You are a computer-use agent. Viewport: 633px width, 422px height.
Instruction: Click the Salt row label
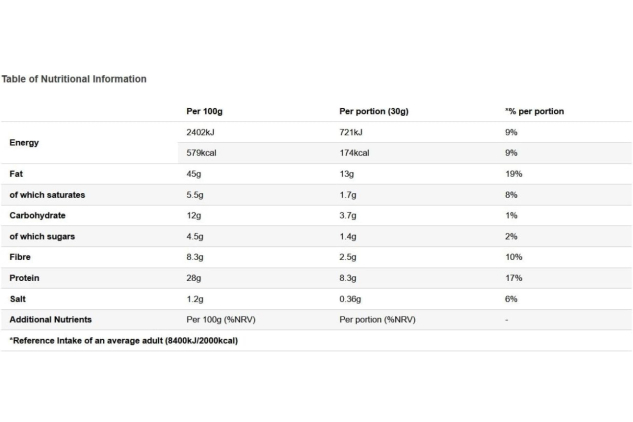coord(17,299)
